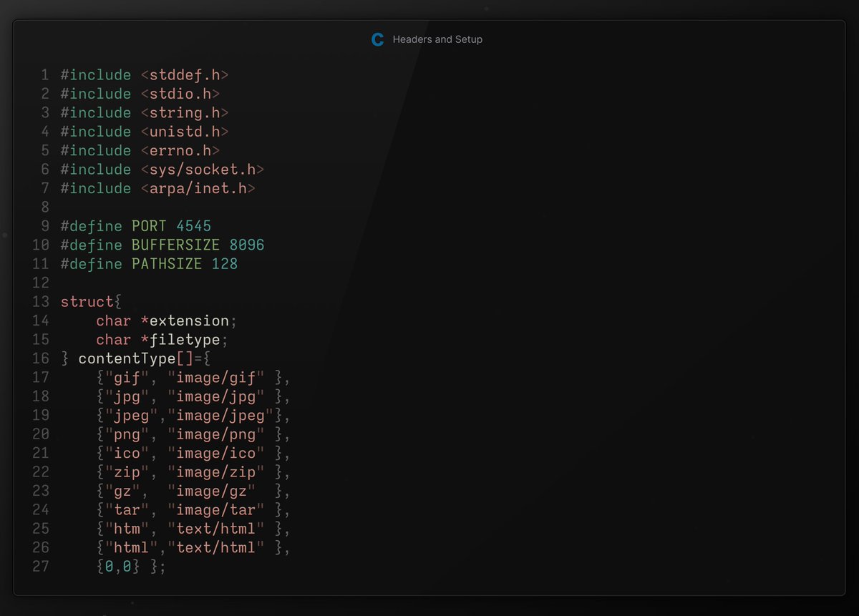Click the value 8096
Viewport: 859px width, 616px height.
coord(247,245)
